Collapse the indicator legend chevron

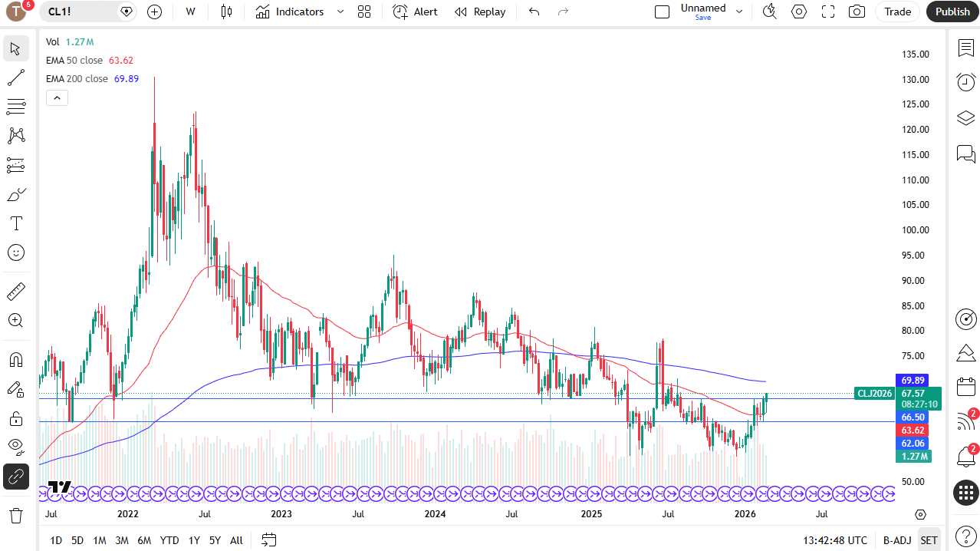[57, 97]
